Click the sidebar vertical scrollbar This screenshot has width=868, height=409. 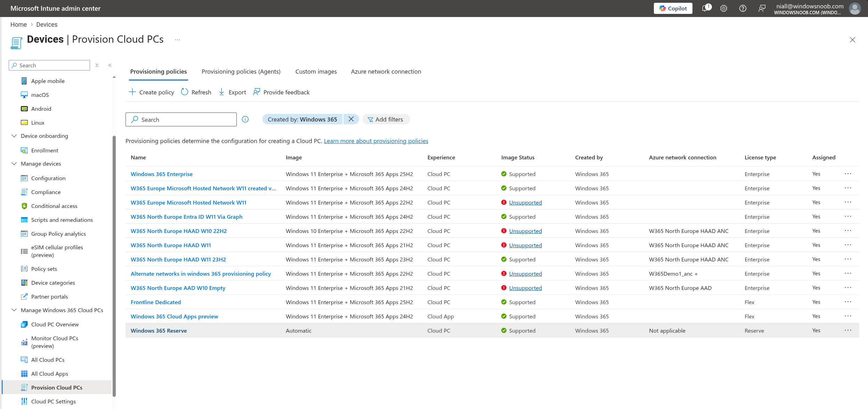[x=114, y=266]
